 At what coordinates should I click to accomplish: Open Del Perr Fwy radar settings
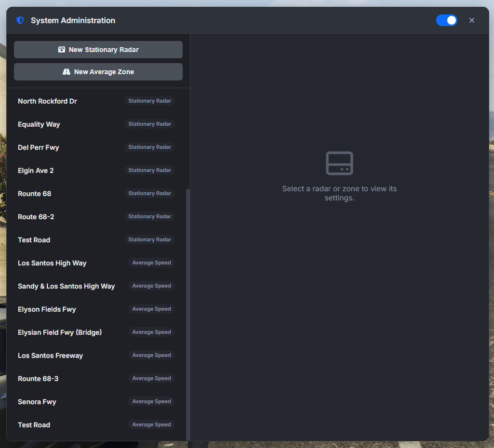[96, 147]
